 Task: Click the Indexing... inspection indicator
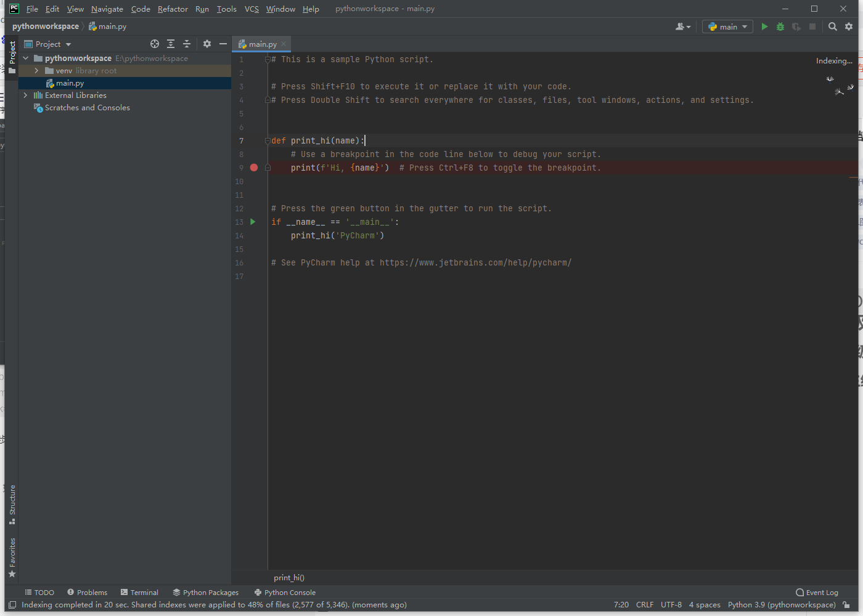834,61
